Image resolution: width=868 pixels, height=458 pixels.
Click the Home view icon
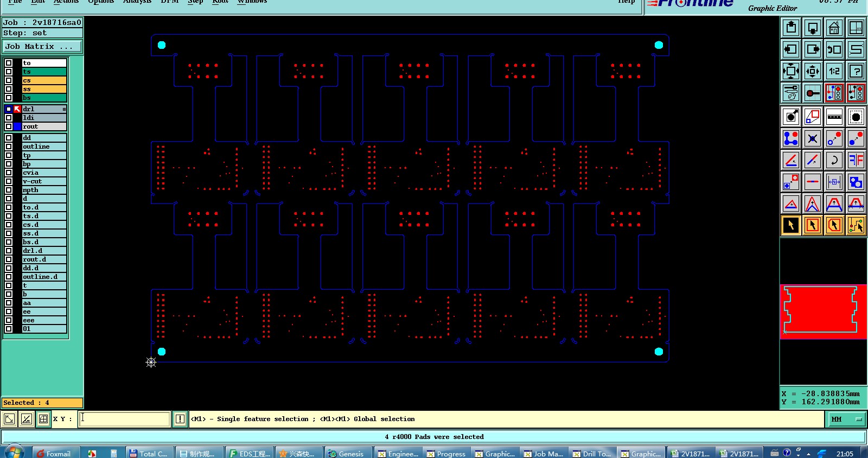pyautogui.click(x=834, y=28)
